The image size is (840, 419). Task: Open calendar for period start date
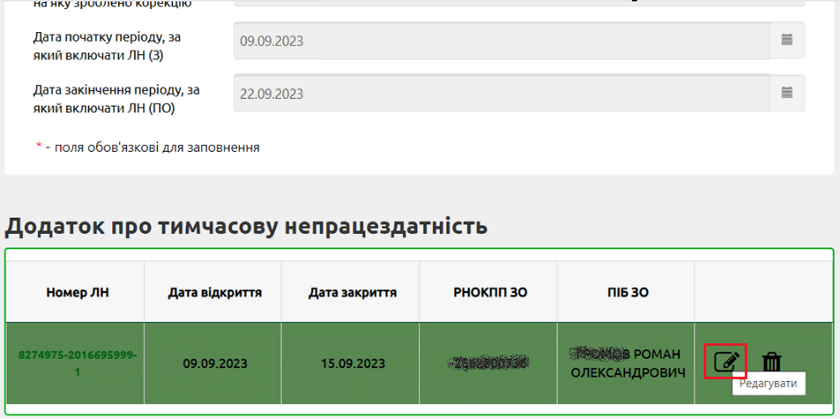787,41
